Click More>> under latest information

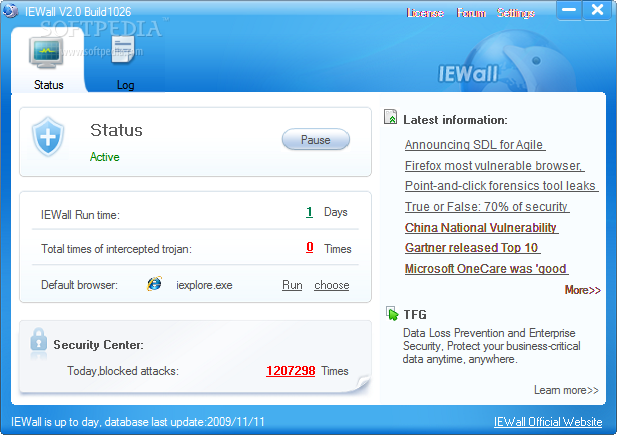583,290
